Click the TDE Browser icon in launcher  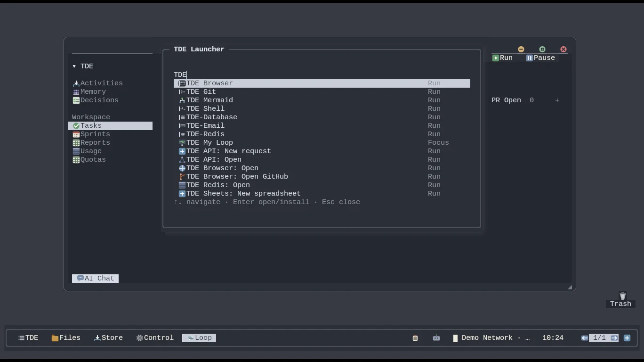(182, 83)
